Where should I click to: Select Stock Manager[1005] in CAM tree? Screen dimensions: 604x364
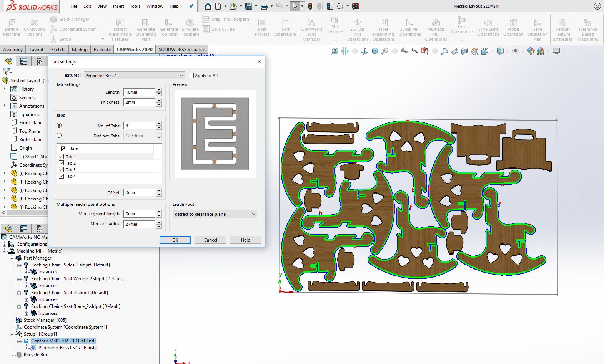[45, 320]
